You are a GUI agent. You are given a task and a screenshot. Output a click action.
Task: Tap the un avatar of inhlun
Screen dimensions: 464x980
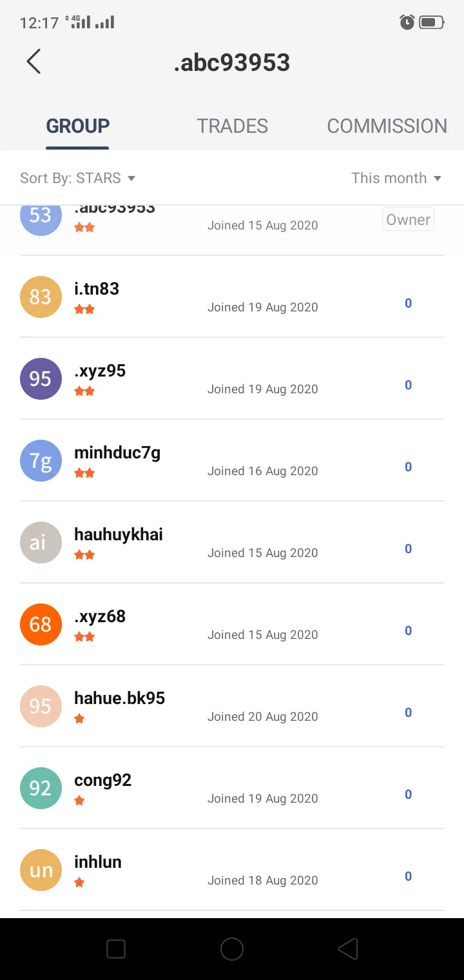(41, 870)
